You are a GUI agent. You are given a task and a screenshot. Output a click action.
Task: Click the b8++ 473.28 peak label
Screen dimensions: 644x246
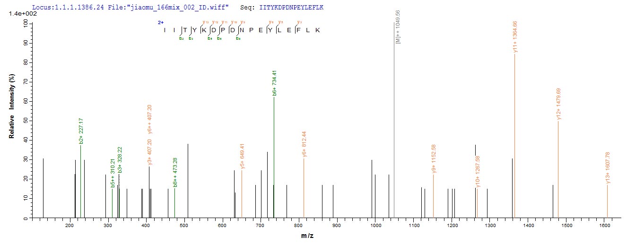pyautogui.click(x=175, y=176)
